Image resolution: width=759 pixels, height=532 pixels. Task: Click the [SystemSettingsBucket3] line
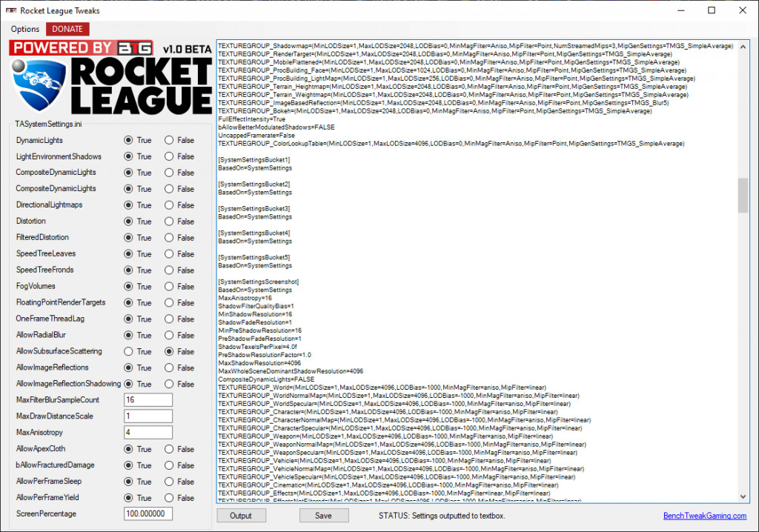pyautogui.click(x=254, y=209)
